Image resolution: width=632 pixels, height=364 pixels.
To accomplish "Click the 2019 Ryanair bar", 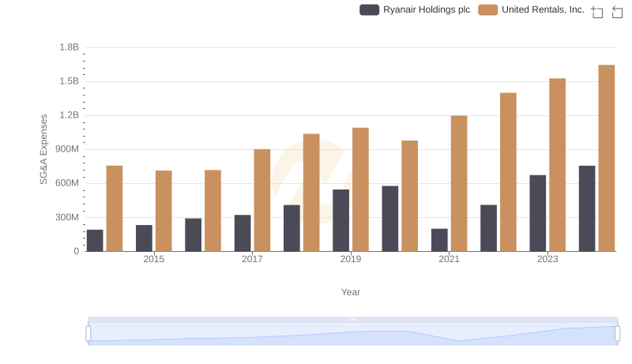I will click(341, 220).
